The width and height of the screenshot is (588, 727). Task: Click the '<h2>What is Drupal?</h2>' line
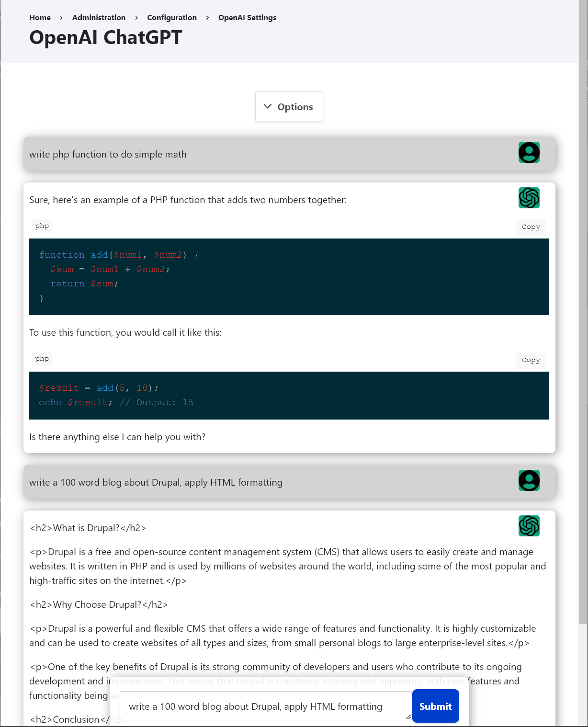point(88,528)
